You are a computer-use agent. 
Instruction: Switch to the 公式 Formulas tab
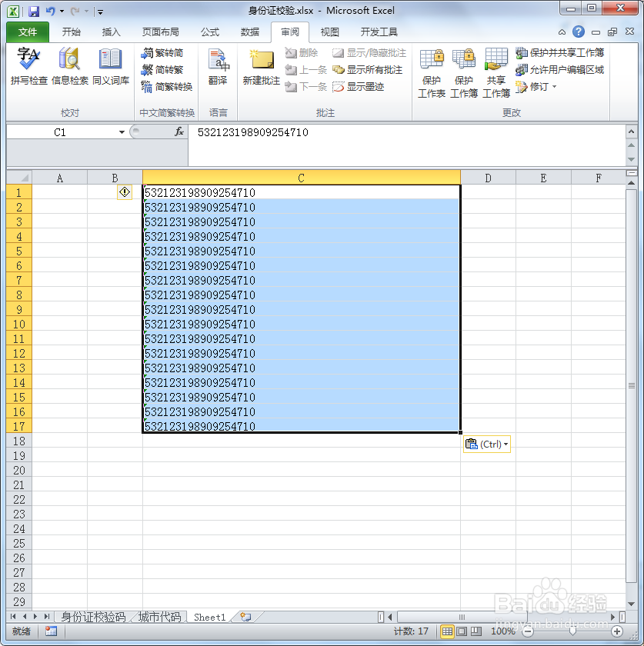pos(210,32)
